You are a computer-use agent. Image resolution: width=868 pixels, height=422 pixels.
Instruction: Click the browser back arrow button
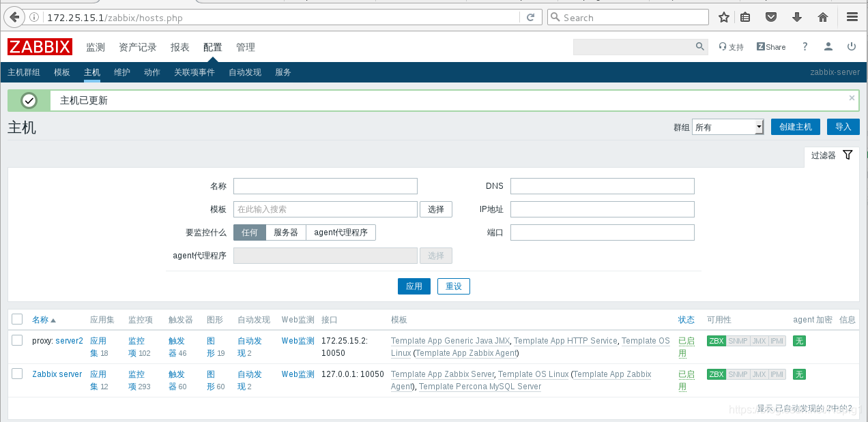14,17
